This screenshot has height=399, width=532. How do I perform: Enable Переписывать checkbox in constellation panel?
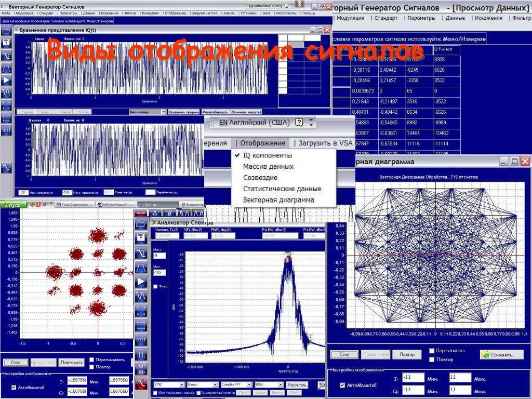coord(91,360)
